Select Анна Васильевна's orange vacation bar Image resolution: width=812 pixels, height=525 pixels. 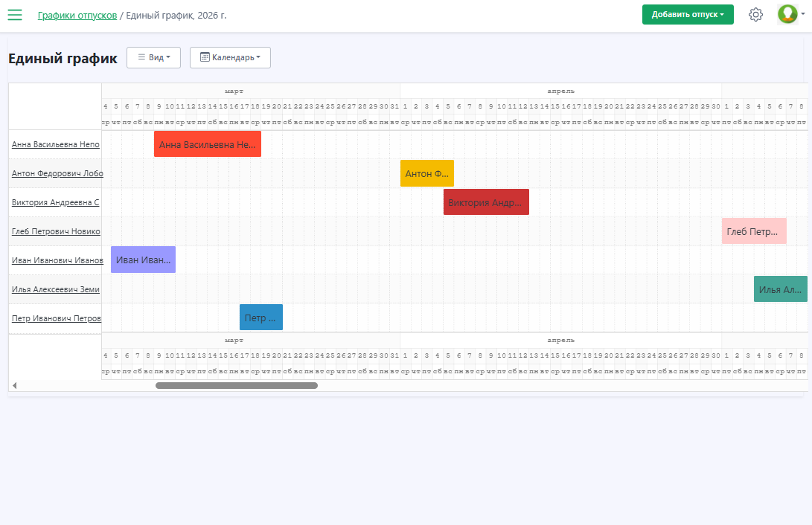pos(207,144)
